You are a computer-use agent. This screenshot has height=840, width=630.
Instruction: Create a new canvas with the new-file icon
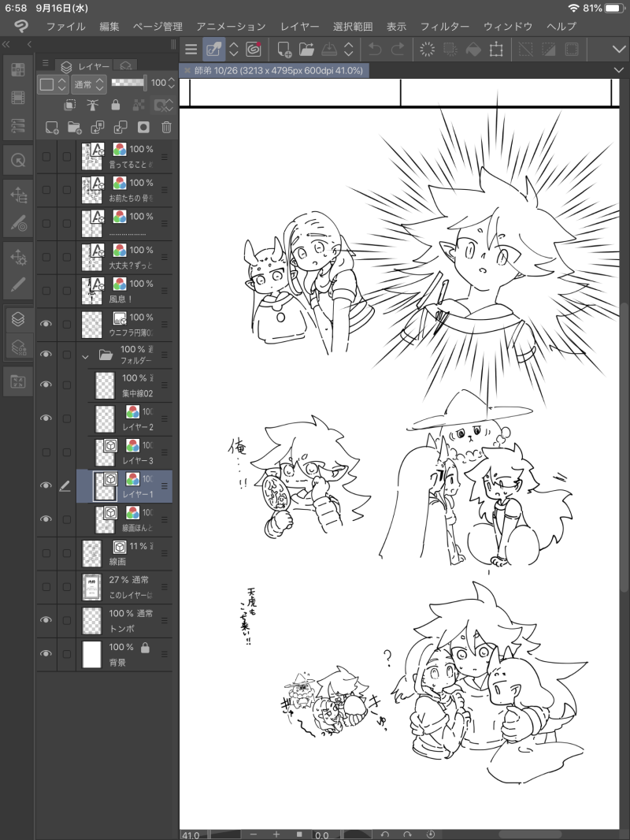(283, 50)
